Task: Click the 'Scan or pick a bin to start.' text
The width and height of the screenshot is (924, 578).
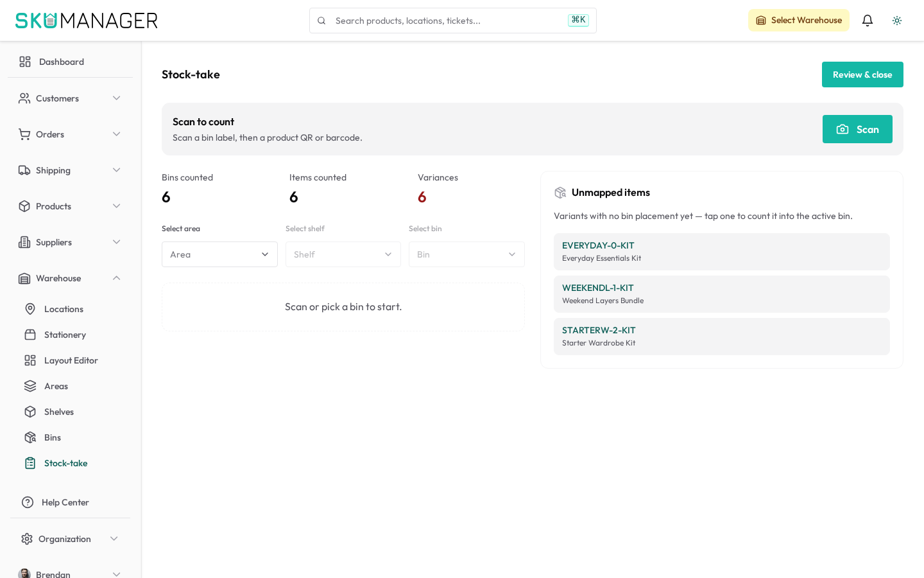Action: point(343,307)
